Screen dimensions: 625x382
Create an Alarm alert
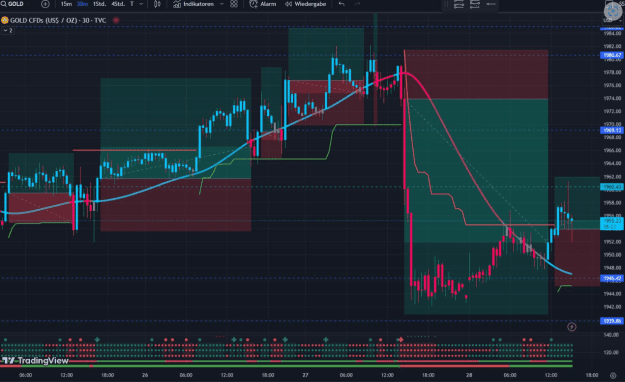[x=263, y=4]
